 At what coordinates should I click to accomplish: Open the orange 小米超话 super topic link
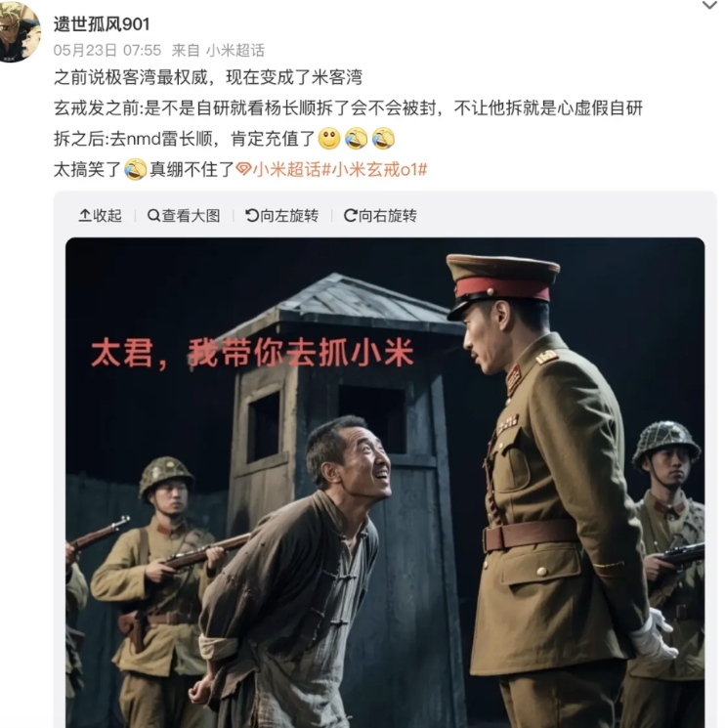pos(287,169)
